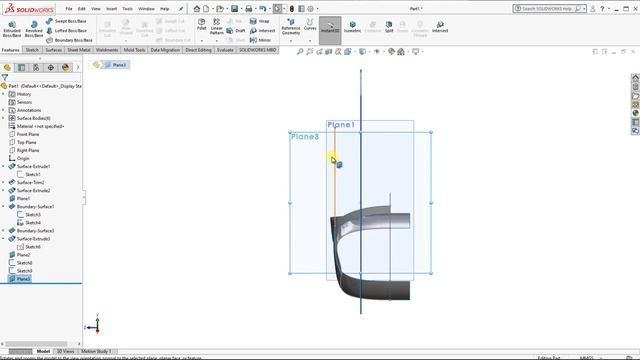
Task: Choose Boundary Boss/Base feature
Action: click(x=69, y=40)
